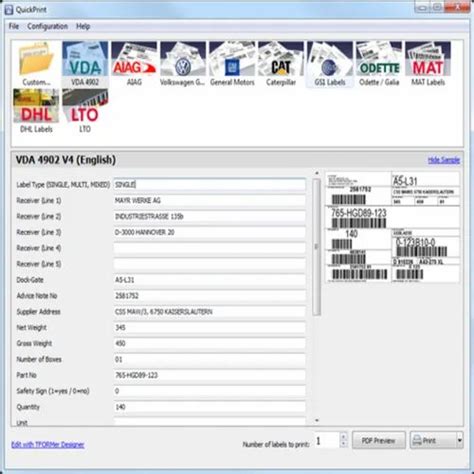The height and width of the screenshot is (474, 474).
Task: Decrease number of labels to print
Action: tap(343, 444)
